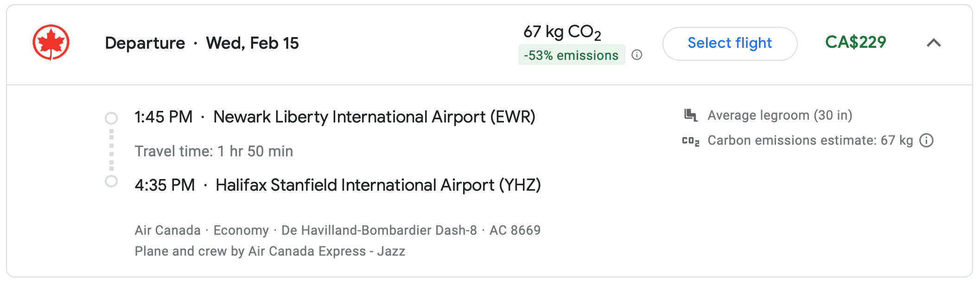Click the 67 kg CO2 label

pyautogui.click(x=562, y=32)
